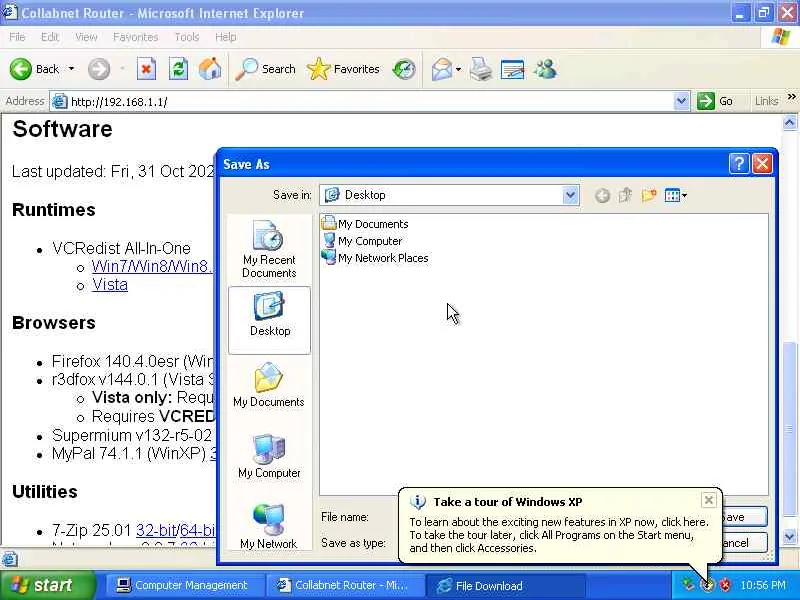Select My Documents in the places bar
The height and width of the screenshot is (600, 800).
pyautogui.click(x=269, y=386)
